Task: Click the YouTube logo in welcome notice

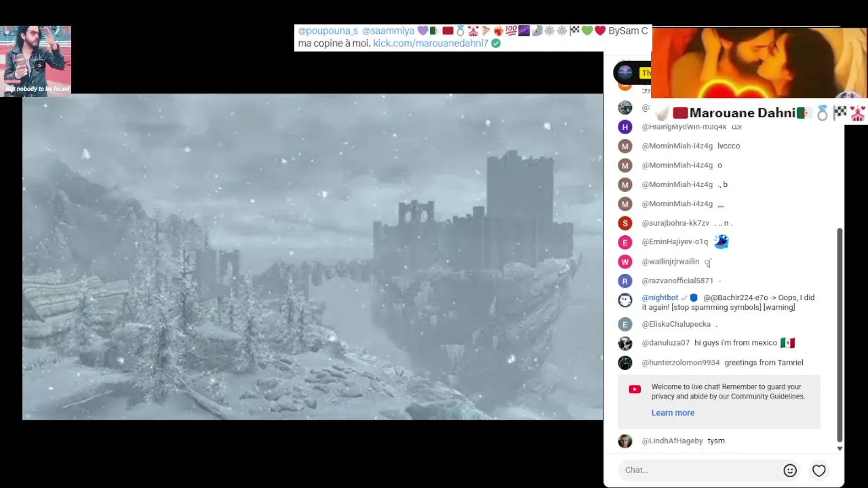Action: click(x=635, y=389)
